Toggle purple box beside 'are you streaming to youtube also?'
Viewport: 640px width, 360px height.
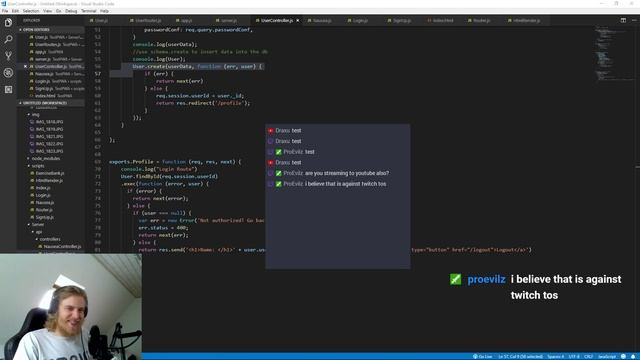tap(270, 173)
